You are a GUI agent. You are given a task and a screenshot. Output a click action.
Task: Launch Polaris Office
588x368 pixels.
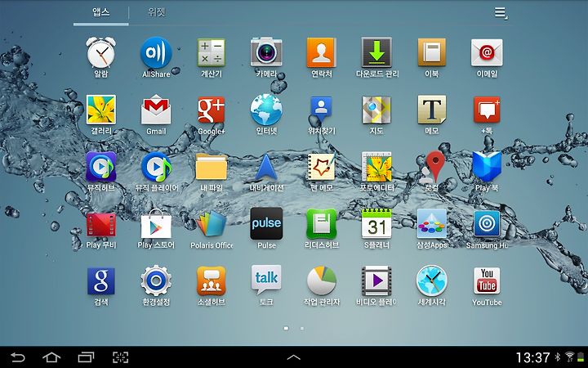click(212, 224)
